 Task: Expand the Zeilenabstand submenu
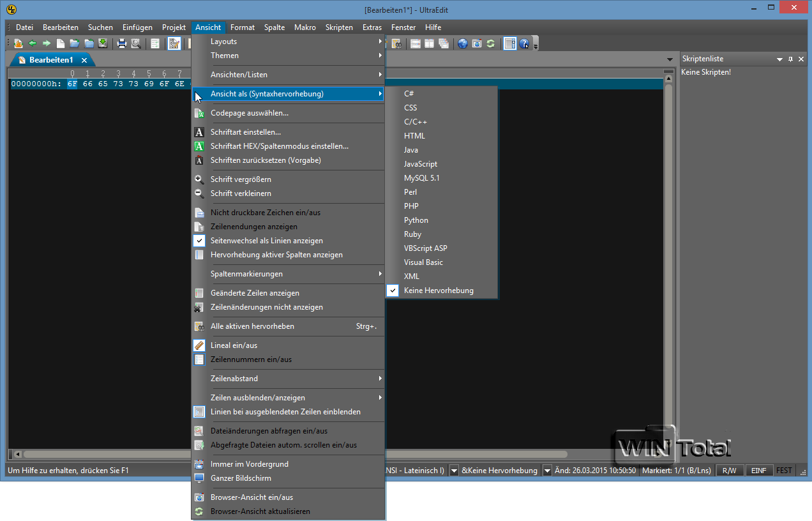[289, 379]
